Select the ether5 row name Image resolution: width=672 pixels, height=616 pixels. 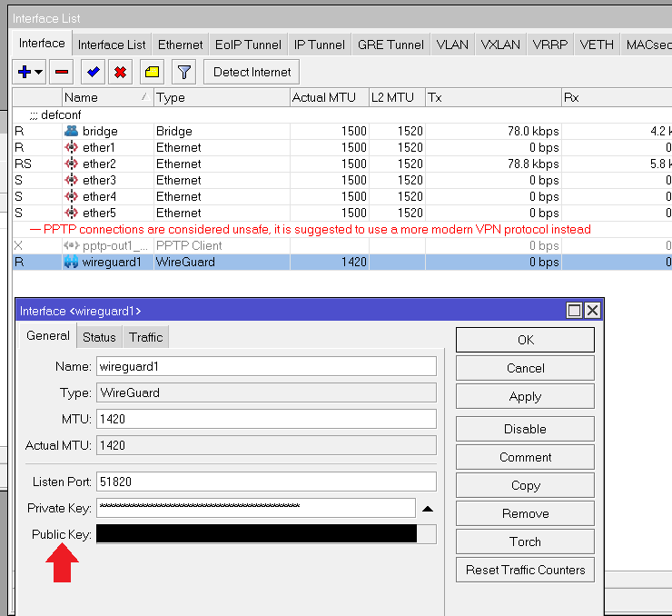(99, 213)
